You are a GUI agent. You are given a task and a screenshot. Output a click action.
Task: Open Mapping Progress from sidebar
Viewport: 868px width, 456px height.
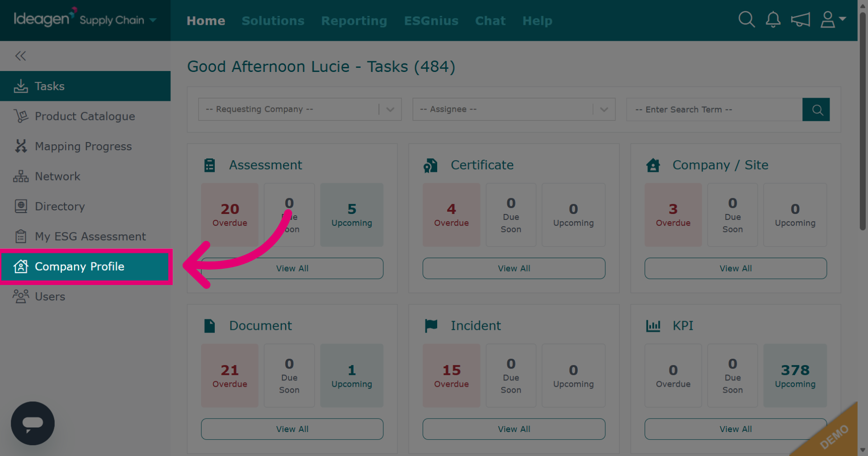[x=85, y=146]
